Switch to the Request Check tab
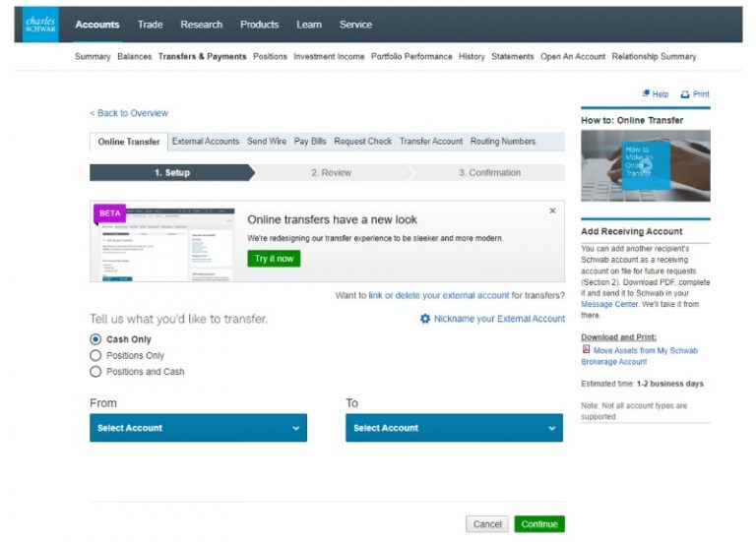This screenshot has width=756, height=542. [362, 142]
